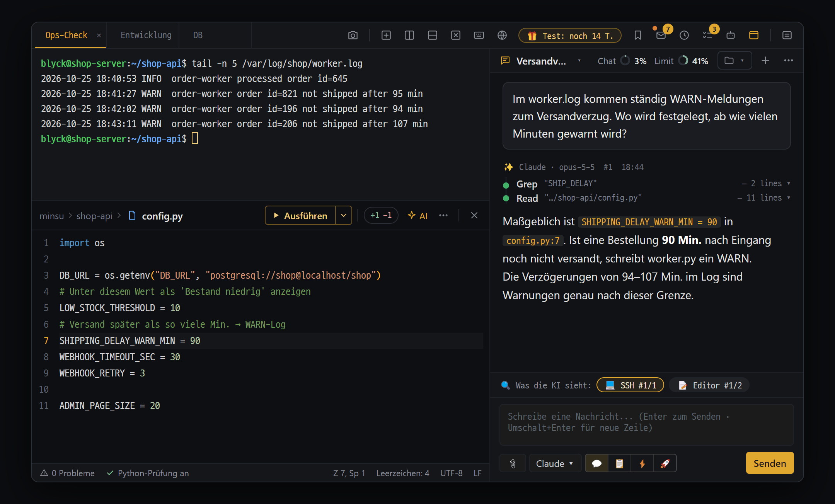Click the Ausführen run button
This screenshot has height=504, width=835.
[300, 216]
